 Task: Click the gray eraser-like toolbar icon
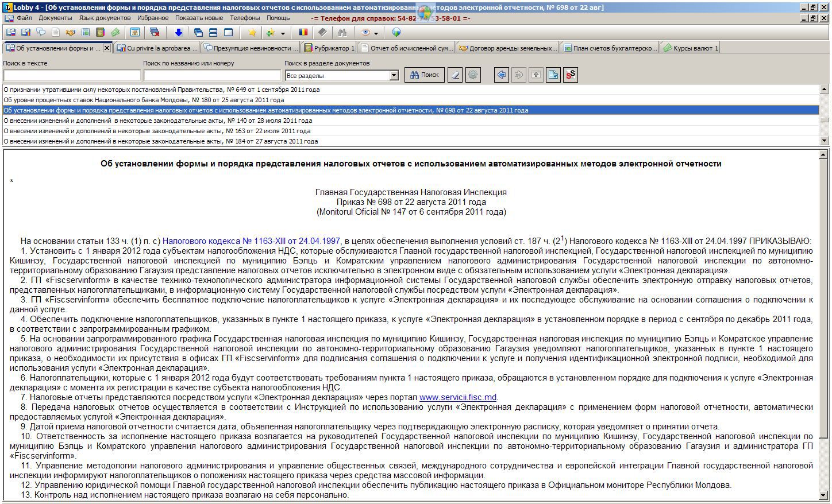pos(322,33)
